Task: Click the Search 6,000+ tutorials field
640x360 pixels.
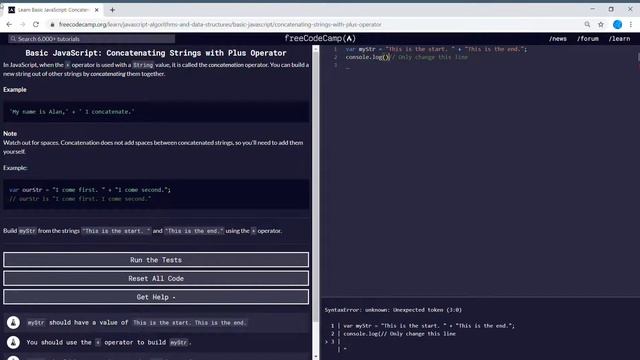Action: (x=92, y=39)
